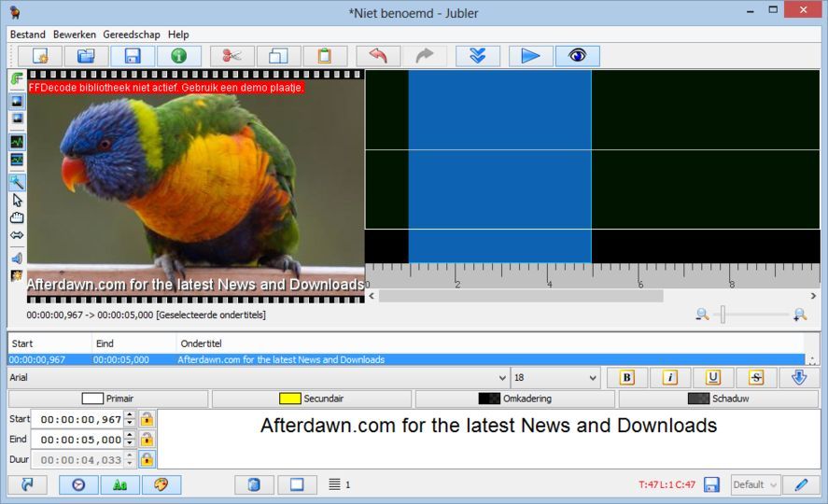Paste from clipboard
The image size is (828, 504).
[x=325, y=56]
